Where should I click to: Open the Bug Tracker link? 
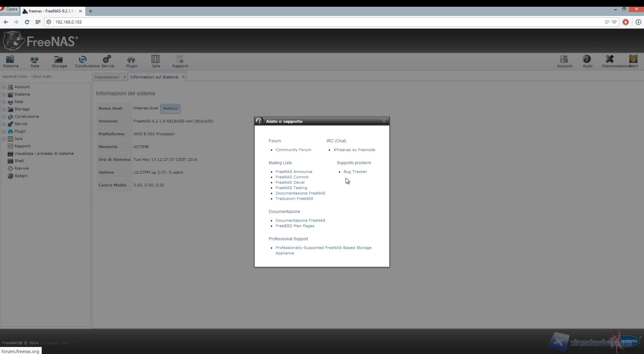pos(355,172)
